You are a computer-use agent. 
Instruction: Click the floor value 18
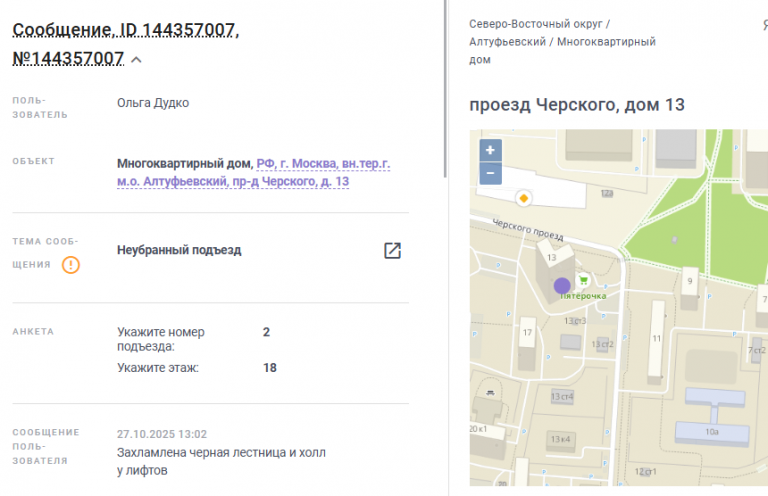pyautogui.click(x=270, y=368)
